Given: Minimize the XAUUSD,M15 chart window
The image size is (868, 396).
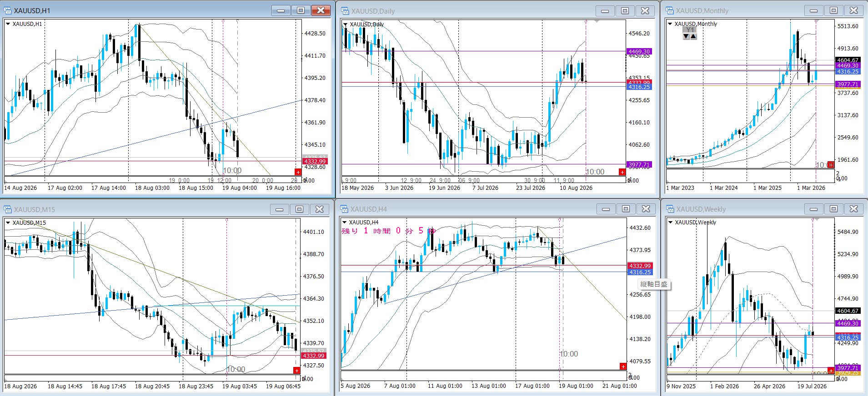Looking at the screenshot, I should [280, 209].
